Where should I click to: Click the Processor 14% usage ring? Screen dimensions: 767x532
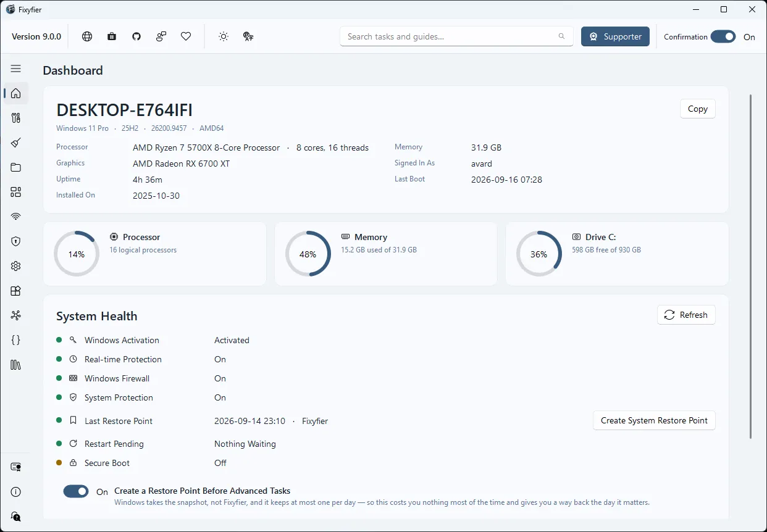click(x=77, y=254)
